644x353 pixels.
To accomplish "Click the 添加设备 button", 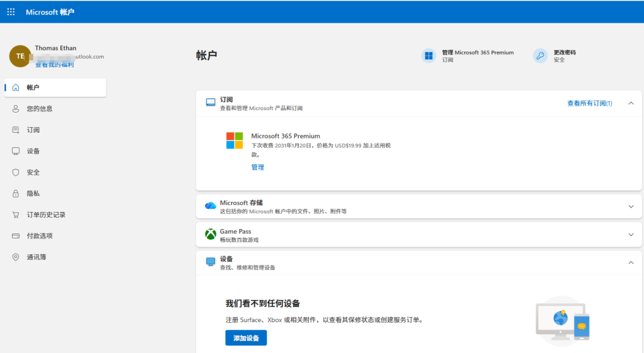I will [246, 338].
